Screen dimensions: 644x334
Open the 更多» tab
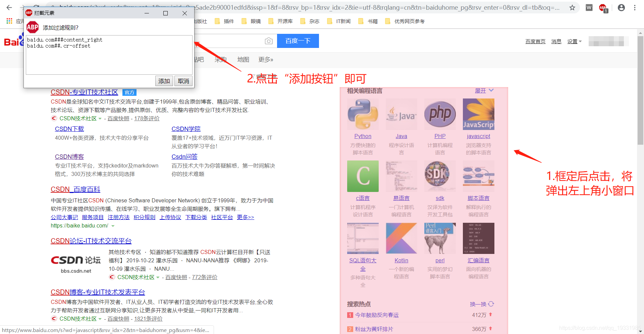pyautogui.click(x=266, y=59)
